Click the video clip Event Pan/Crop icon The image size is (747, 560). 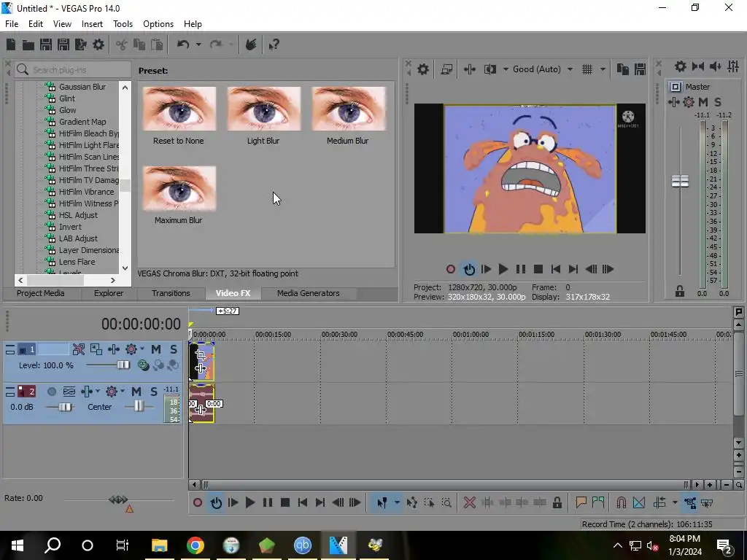(x=200, y=355)
